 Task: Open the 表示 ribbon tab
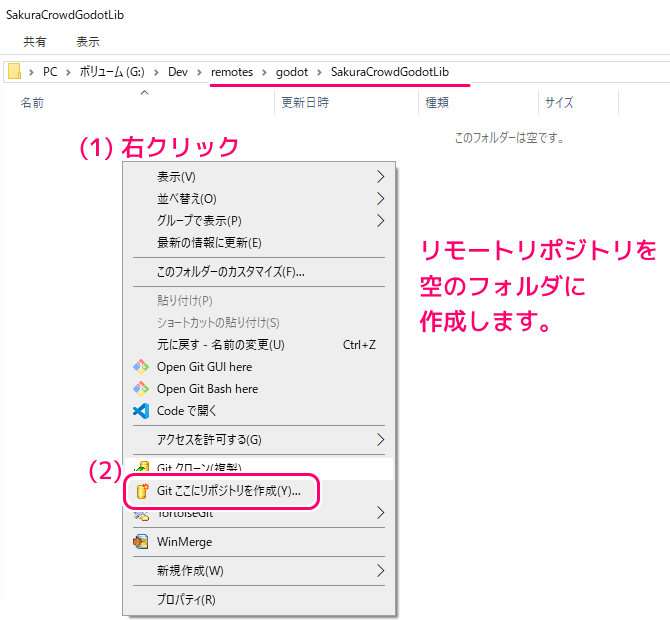coord(88,42)
